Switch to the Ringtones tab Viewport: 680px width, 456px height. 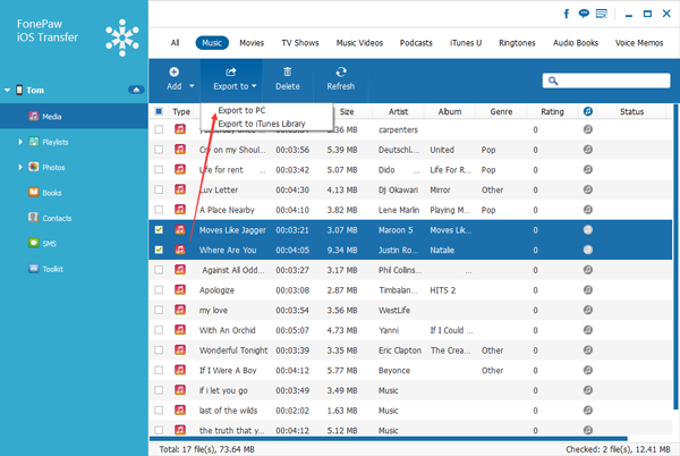[517, 43]
